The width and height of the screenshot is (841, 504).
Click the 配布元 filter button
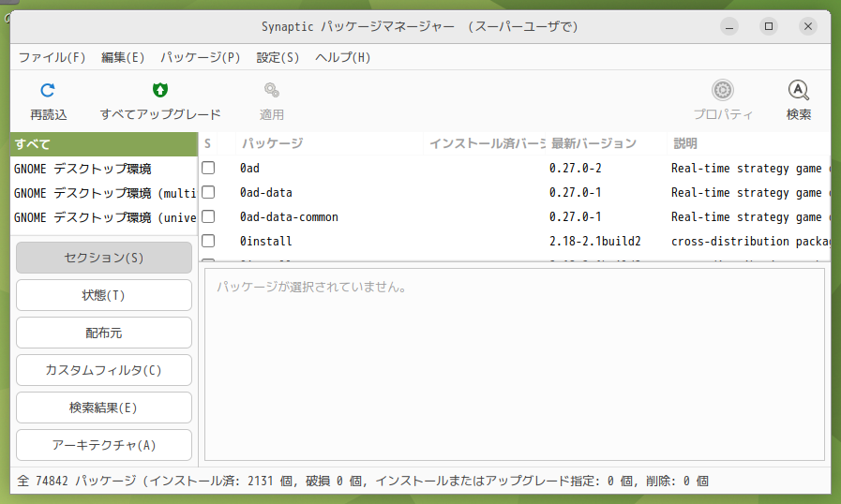click(104, 333)
